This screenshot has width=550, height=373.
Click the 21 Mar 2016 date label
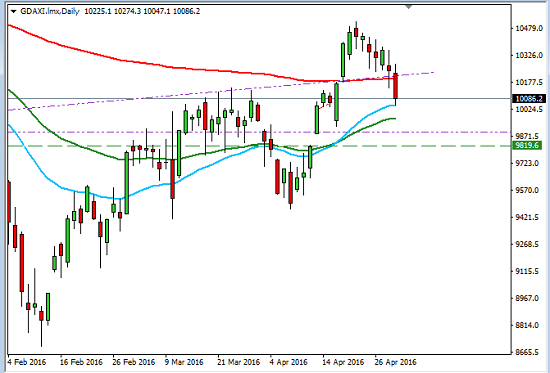239,362
